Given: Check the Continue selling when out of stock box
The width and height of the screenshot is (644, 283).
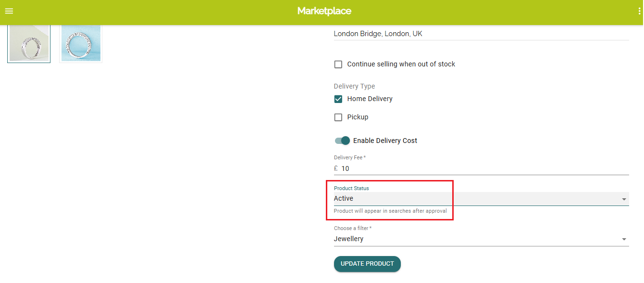Looking at the screenshot, I should pyautogui.click(x=338, y=64).
